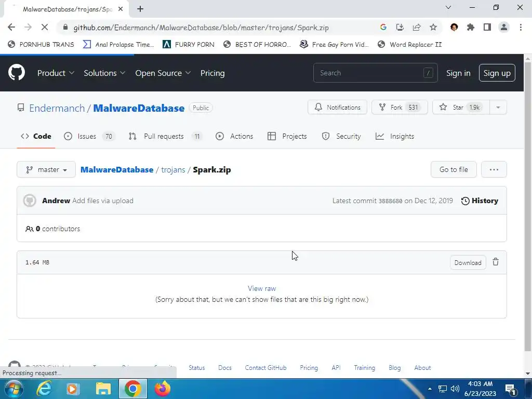
Task: Click the site lock icon in address bar
Action: [x=65, y=28]
